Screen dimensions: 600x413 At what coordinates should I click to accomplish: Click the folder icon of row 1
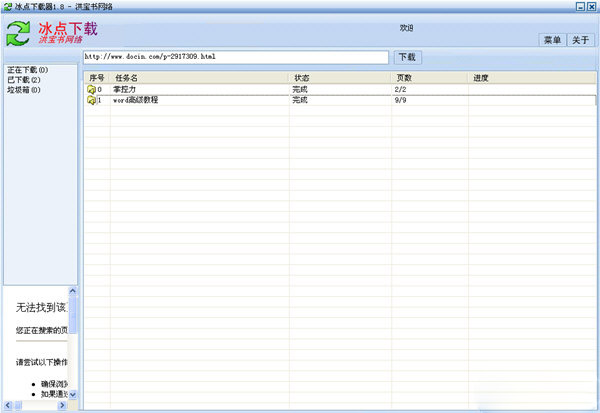pyautogui.click(x=91, y=100)
